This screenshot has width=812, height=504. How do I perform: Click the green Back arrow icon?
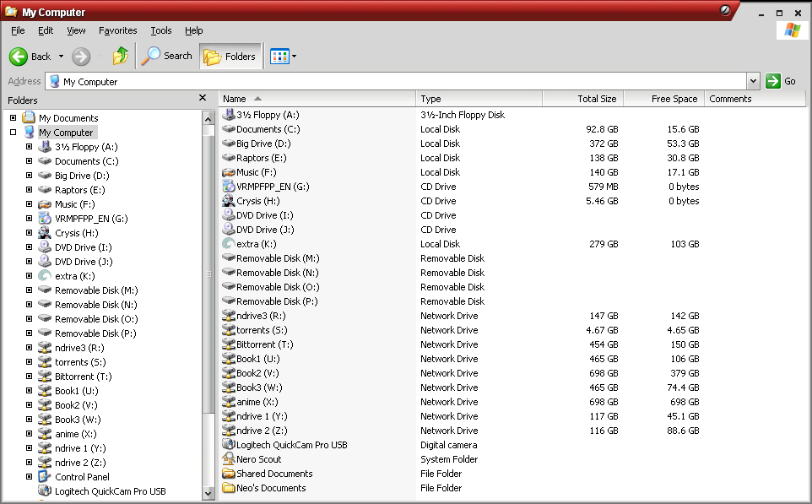[x=19, y=57]
